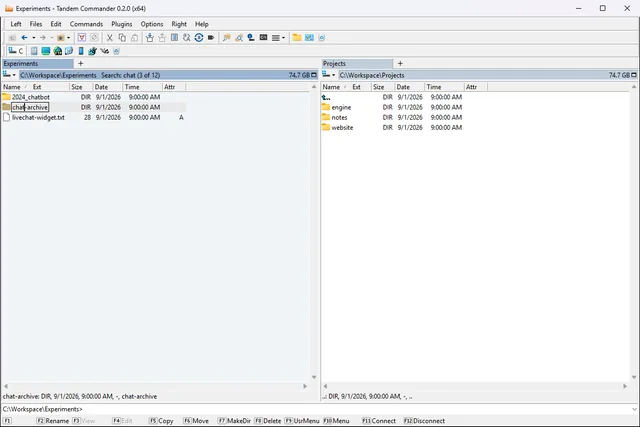This screenshot has height=427, width=640.
Task: Click the F7 MakeDir button
Action: point(234,421)
